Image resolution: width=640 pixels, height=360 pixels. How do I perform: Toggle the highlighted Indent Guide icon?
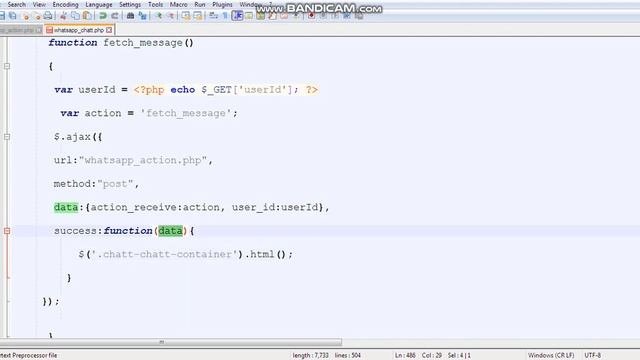click(237, 16)
